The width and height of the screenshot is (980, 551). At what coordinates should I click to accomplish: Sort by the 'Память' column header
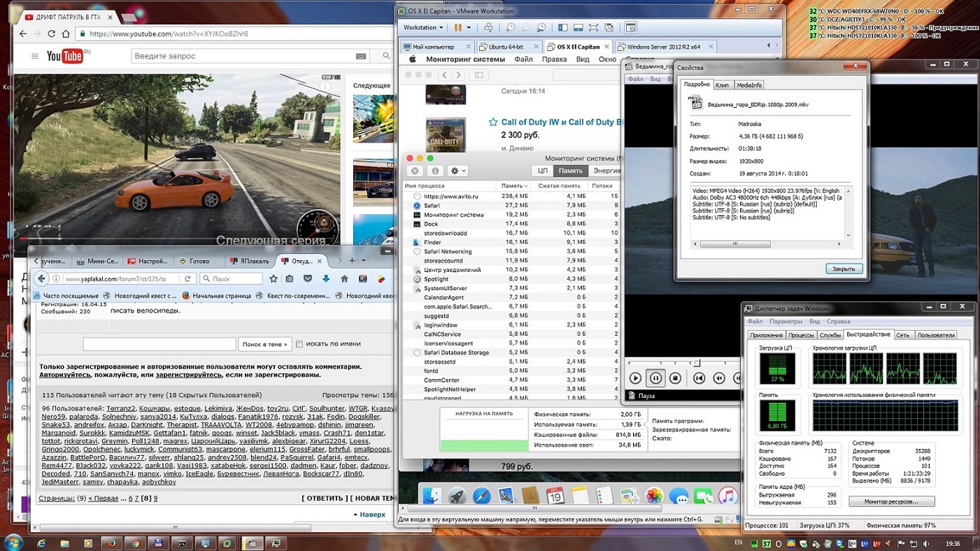coord(512,186)
